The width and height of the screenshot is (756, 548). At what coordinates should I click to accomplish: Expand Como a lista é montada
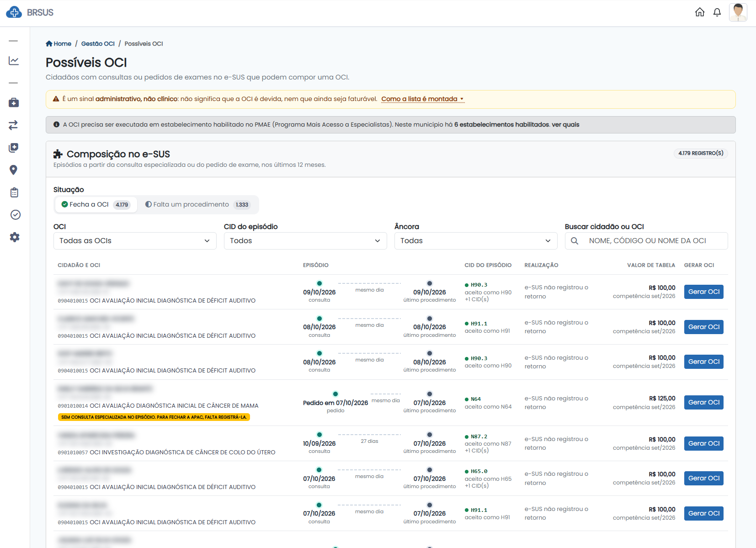[x=423, y=99]
